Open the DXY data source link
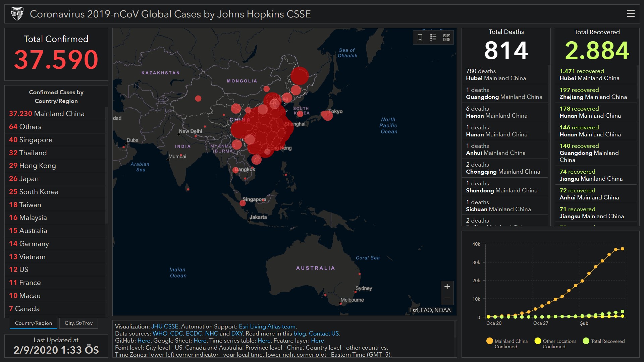 click(237, 334)
